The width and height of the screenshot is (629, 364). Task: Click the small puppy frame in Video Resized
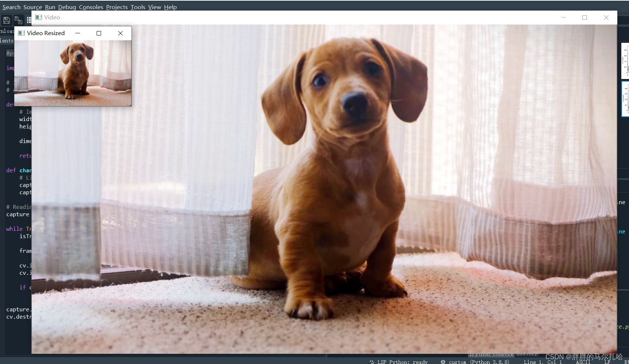[x=73, y=73]
